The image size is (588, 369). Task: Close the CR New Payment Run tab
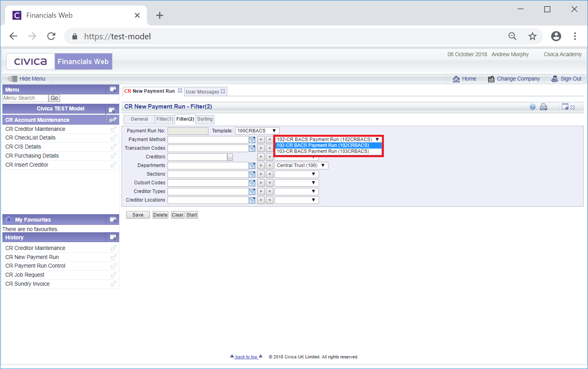[180, 90]
